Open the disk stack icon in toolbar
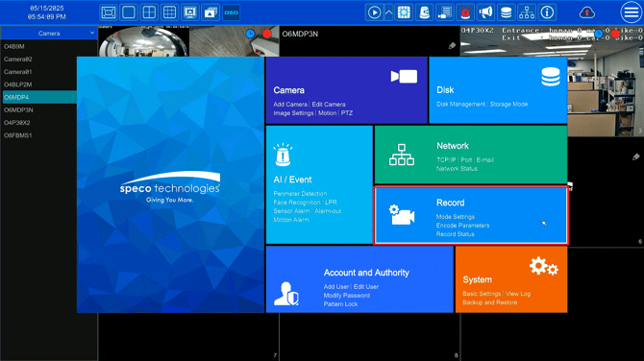 [506, 12]
